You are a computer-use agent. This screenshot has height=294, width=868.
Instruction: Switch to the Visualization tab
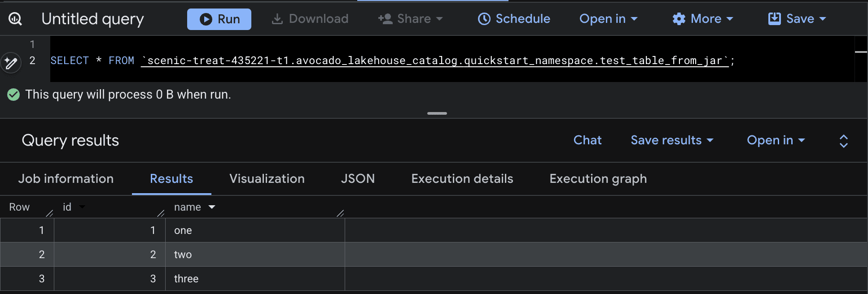[267, 179]
